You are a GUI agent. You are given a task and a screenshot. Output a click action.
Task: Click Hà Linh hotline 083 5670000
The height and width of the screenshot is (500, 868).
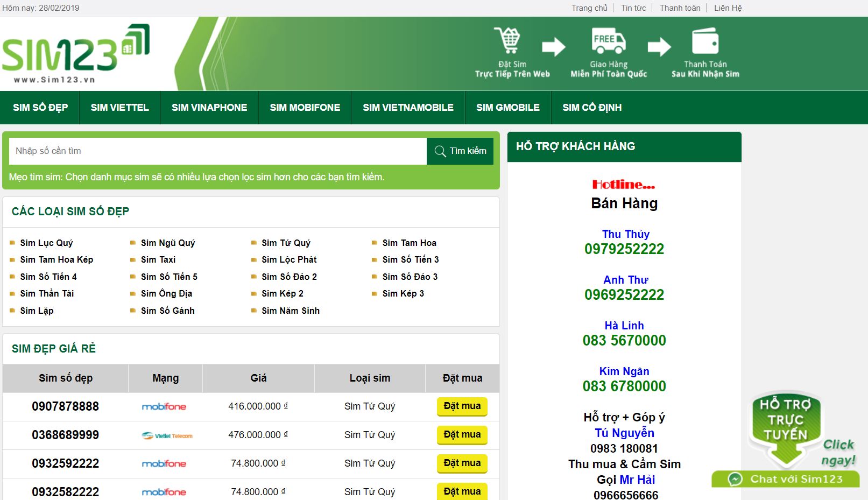[x=624, y=341]
